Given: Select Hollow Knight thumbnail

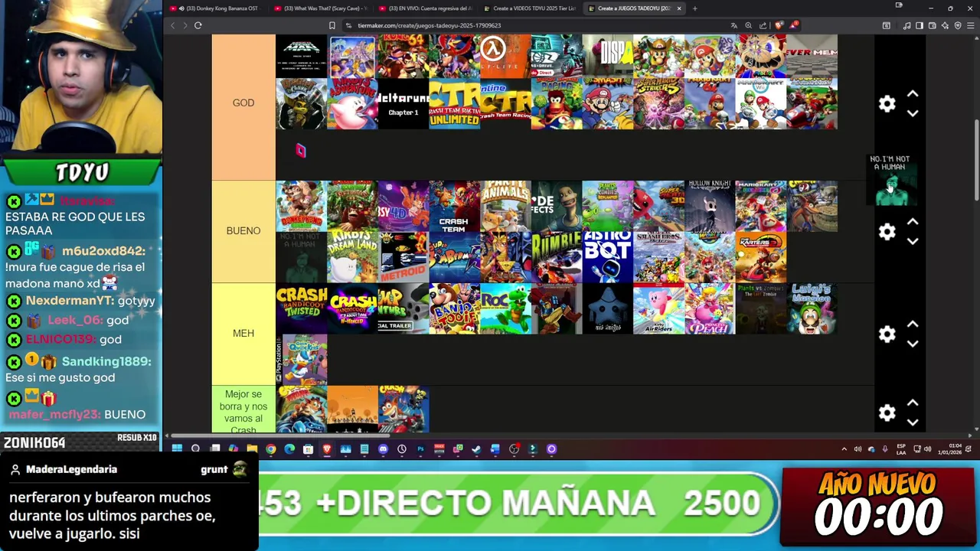Looking at the screenshot, I should [710, 207].
